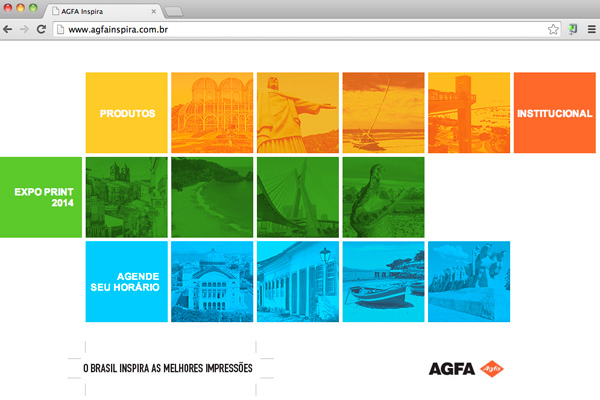600x400 pixels.
Task: Click the orange greenhouse dome photo tile
Action: (212, 113)
